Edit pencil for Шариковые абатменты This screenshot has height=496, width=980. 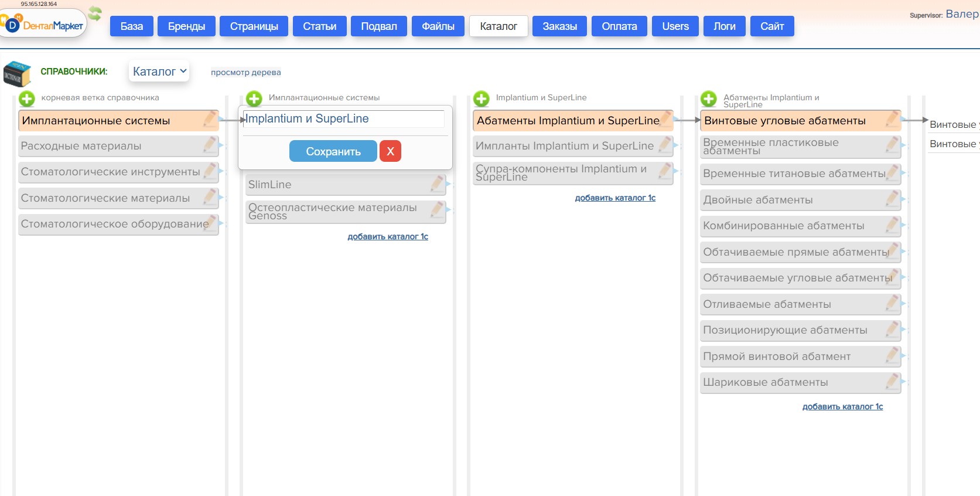(892, 381)
